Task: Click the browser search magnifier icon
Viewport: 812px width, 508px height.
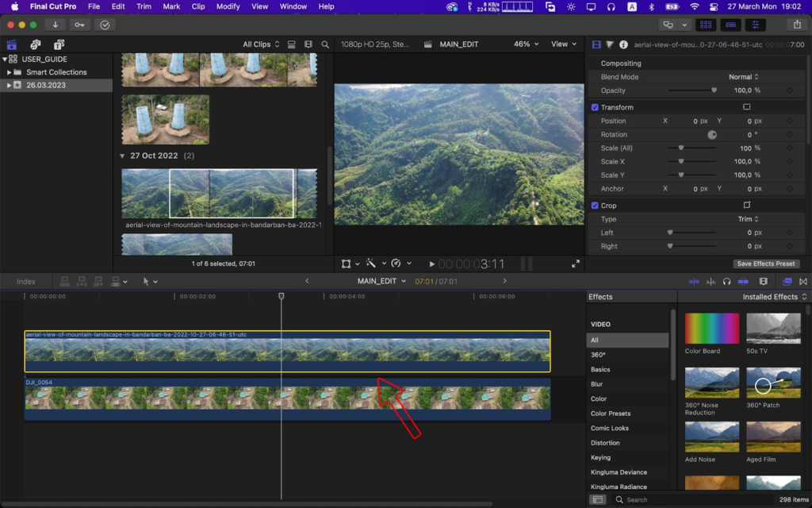Action: [325, 44]
